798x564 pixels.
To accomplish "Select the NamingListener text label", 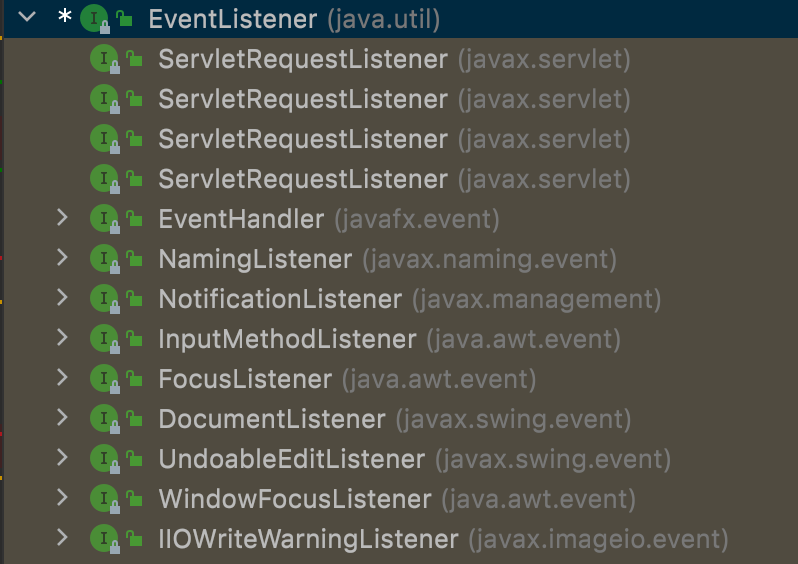I will pos(255,259).
